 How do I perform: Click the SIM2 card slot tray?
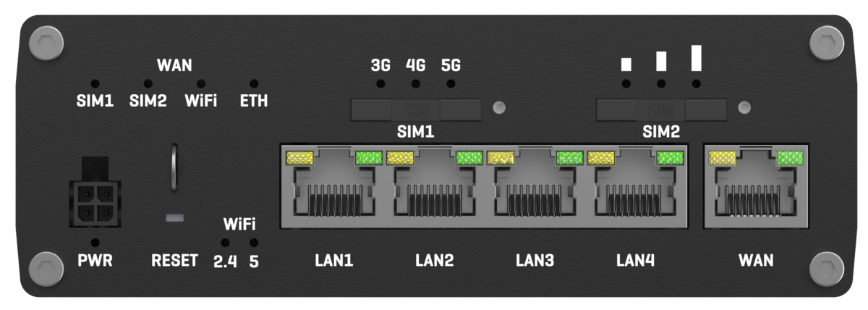[662, 109]
